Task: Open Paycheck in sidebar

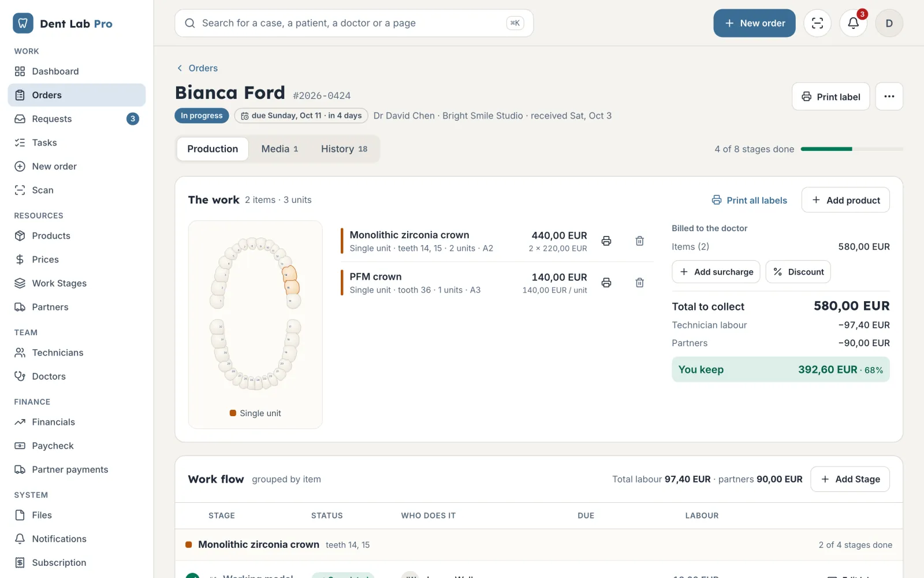Action: pyautogui.click(x=77, y=445)
